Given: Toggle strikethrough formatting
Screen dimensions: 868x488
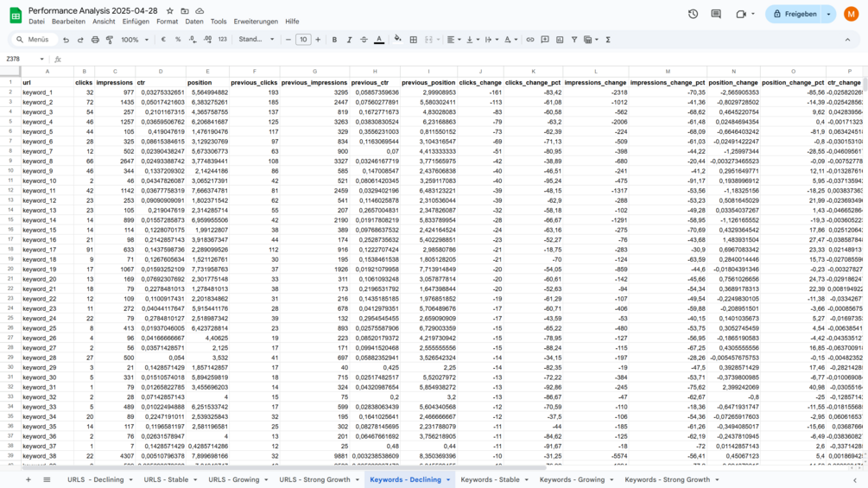Looking at the screenshot, I should click(x=364, y=40).
